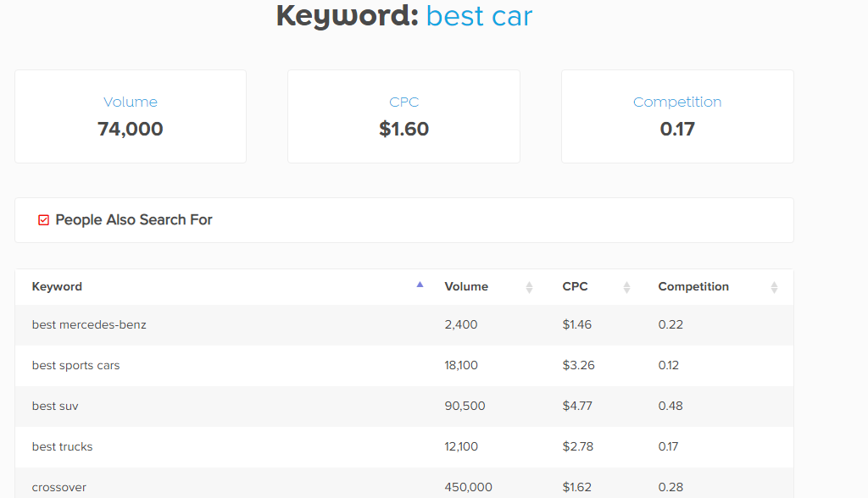Click the Volume column header label
The image size is (868, 498).
pyautogui.click(x=466, y=286)
